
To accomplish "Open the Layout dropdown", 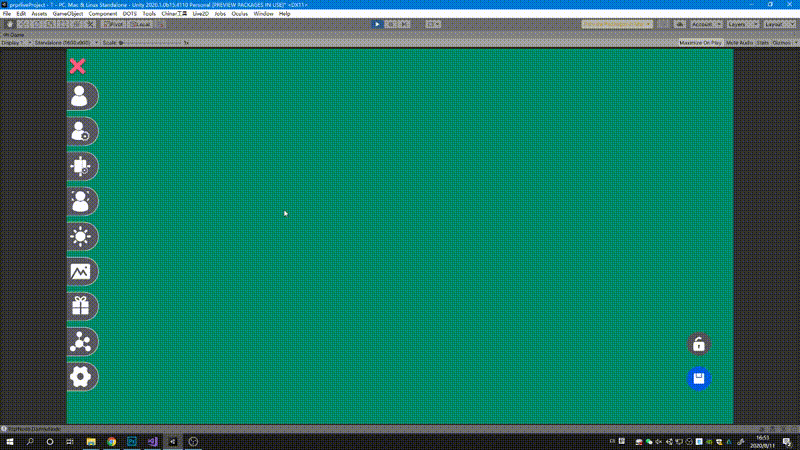I will pyautogui.click(x=779, y=24).
